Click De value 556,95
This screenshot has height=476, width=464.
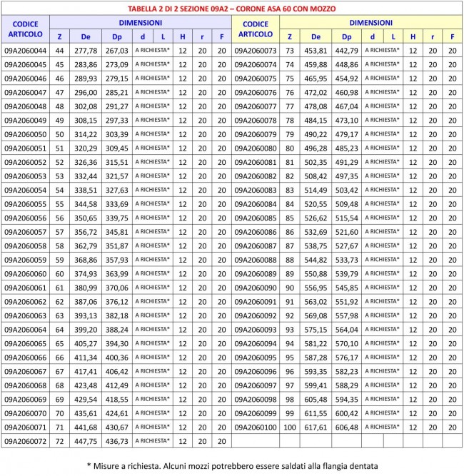tap(316, 288)
